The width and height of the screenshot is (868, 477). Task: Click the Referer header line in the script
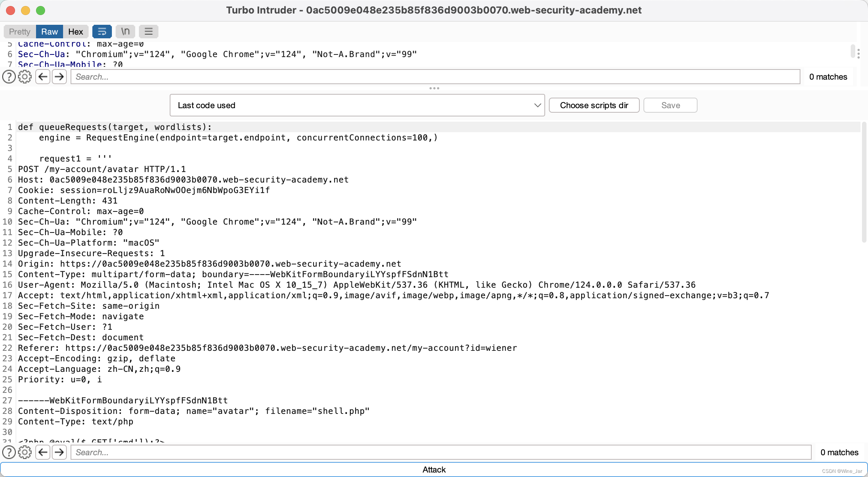click(x=267, y=348)
